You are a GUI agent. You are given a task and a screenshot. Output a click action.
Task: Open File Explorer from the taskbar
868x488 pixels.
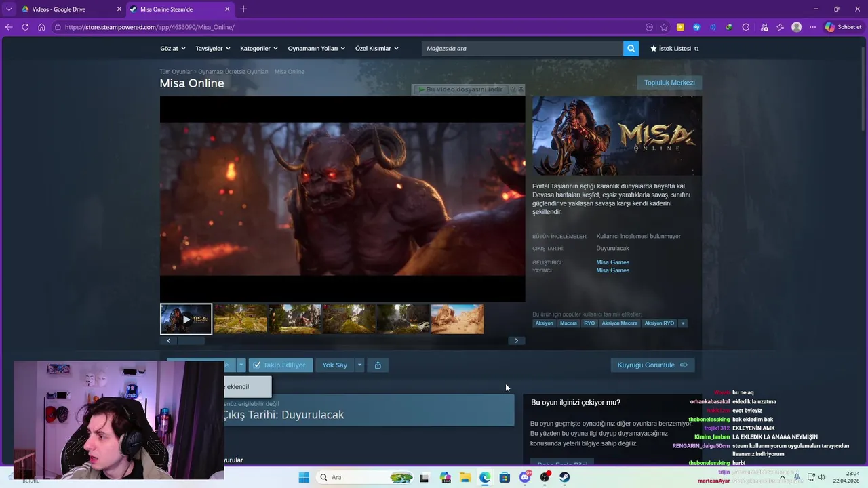coord(465,477)
